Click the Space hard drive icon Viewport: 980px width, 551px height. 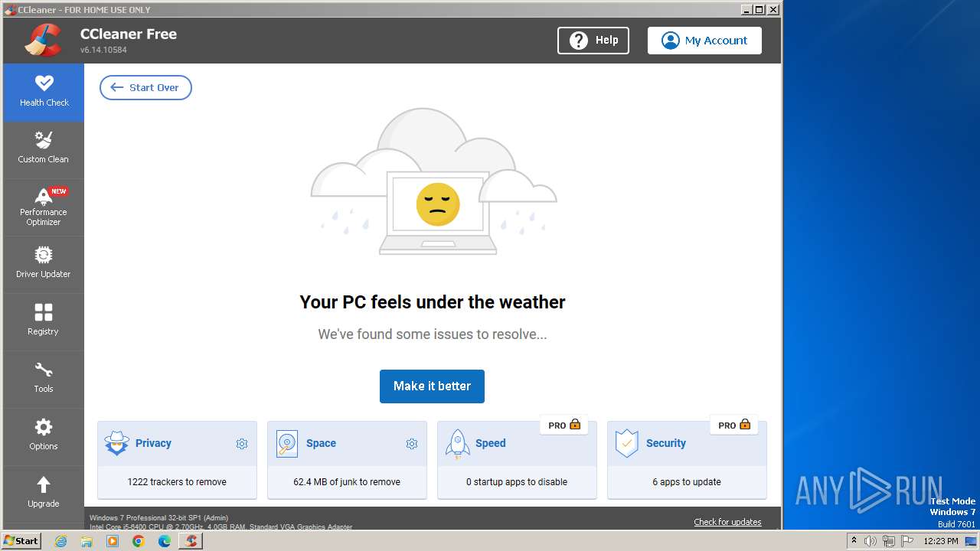(287, 443)
